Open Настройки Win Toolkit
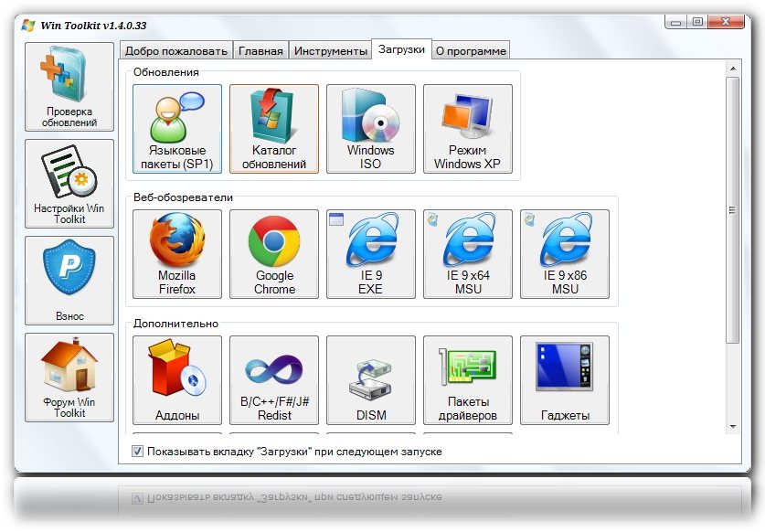Screen dimensions: 765x532 click(x=70, y=183)
